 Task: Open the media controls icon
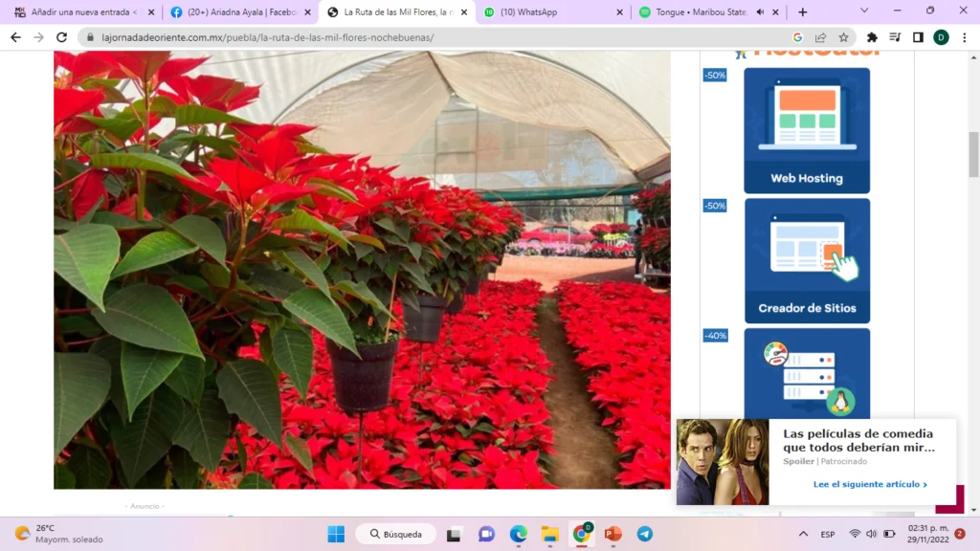pos(895,37)
